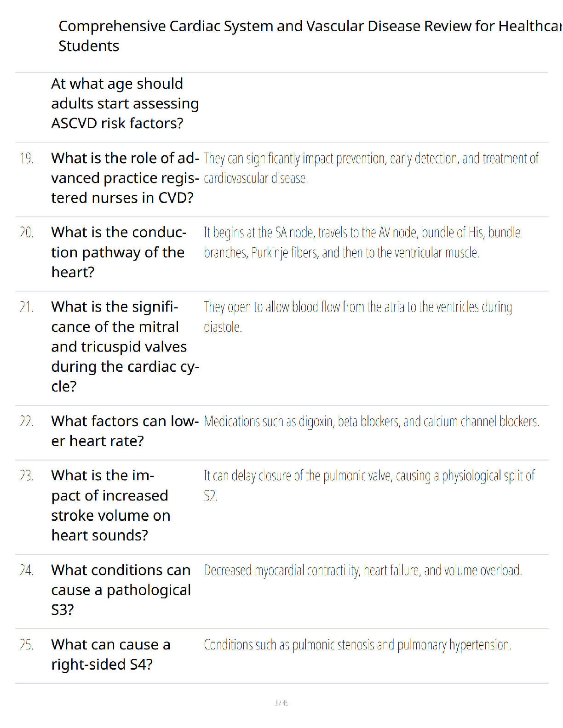This screenshot has width=563, height=728.
Task: Click the number 20 row marker
Action: pos(27,233)
